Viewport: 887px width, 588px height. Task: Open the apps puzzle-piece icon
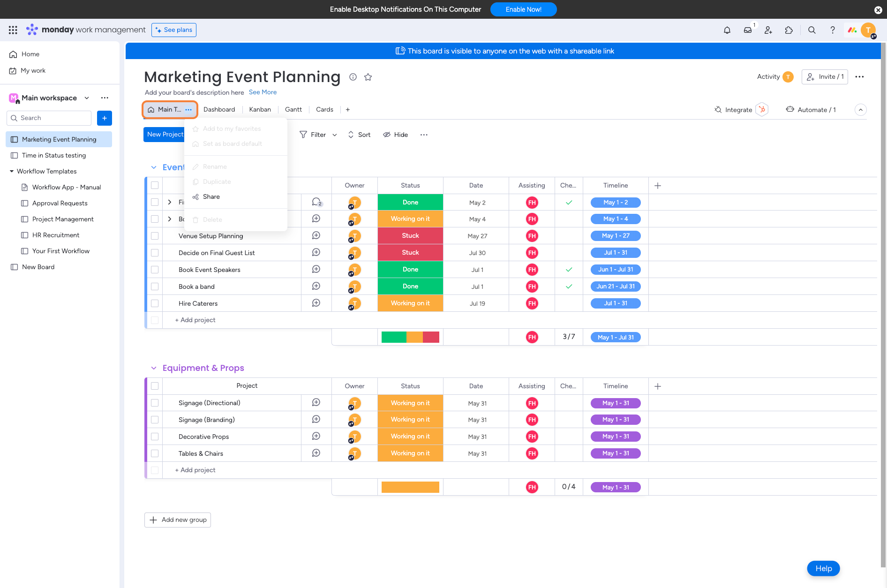coord(789,30)
